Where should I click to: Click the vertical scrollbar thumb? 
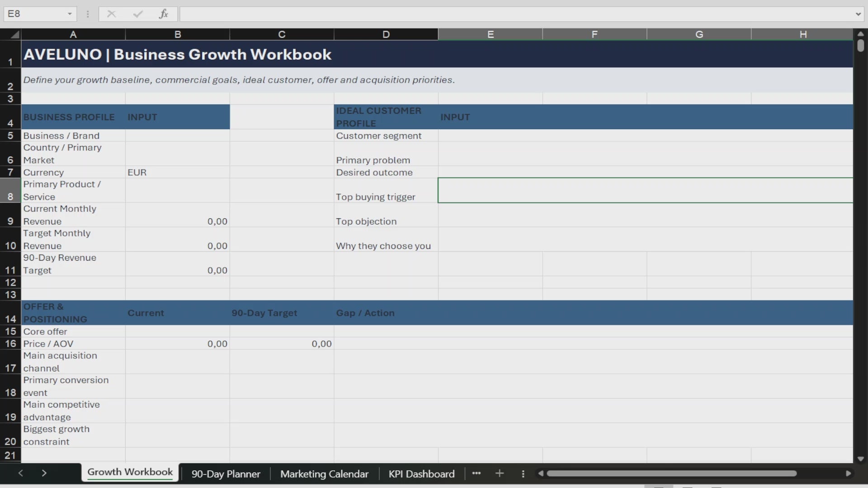(x=860, y=46)
